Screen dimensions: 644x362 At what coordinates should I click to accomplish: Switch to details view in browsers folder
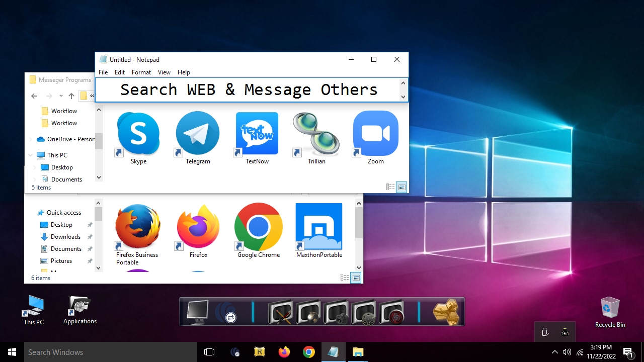[x=345, y=278]
